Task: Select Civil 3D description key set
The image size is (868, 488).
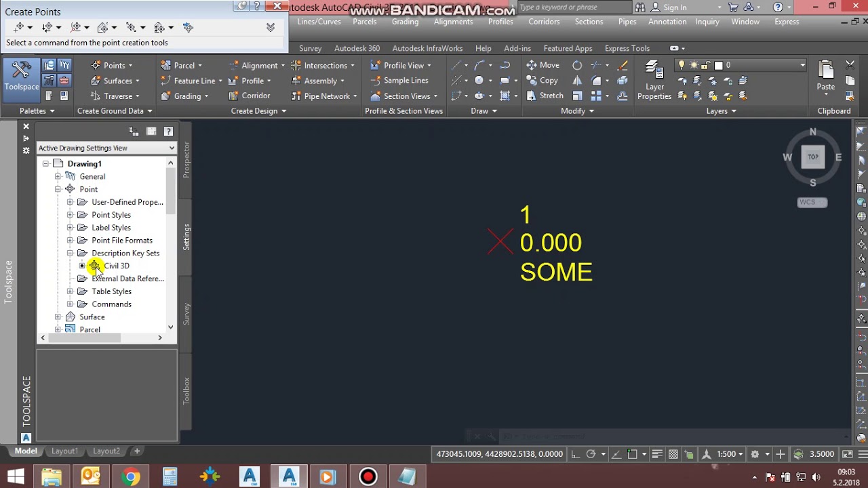Action: (117, 266)
